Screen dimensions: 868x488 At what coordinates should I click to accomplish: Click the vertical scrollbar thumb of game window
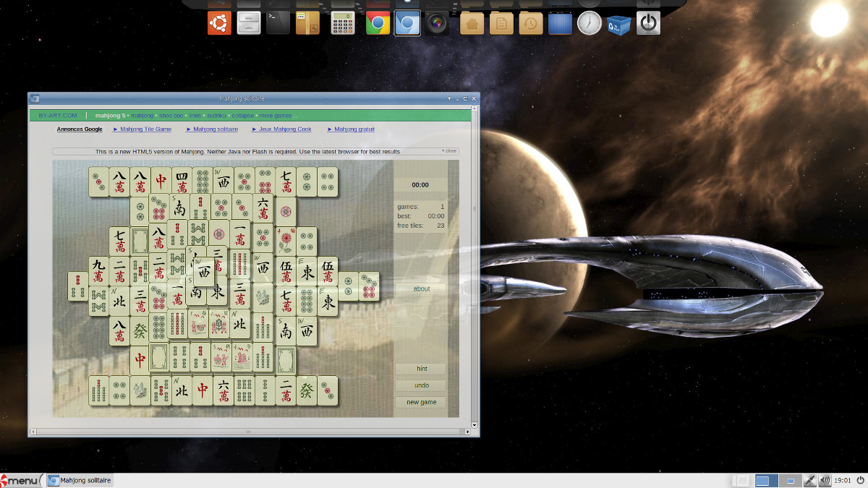[x=475, y=210]
